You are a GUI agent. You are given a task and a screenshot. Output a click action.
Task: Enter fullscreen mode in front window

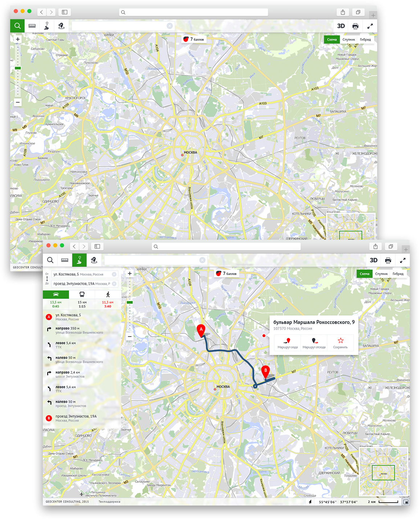coord(403,260)
